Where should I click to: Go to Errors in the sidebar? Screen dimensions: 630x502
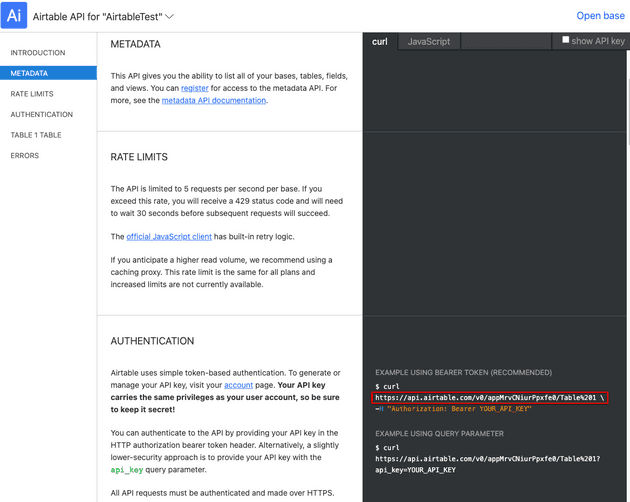(25, 156)
